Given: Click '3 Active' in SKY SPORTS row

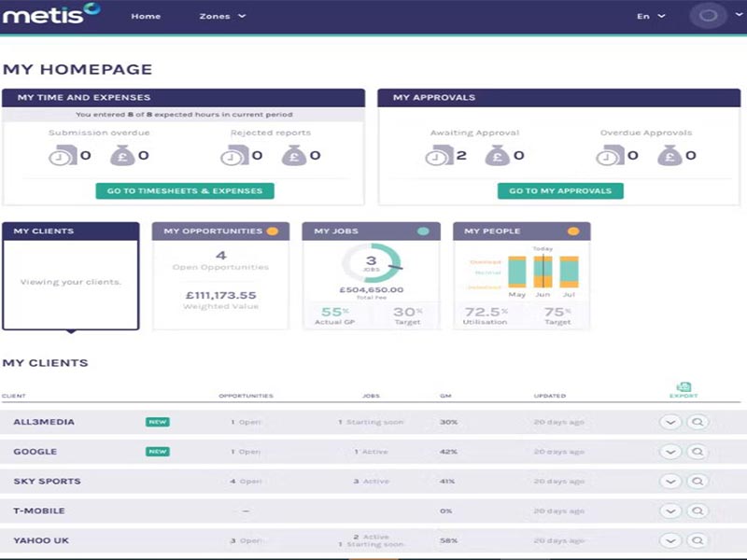Looking at the screenshot, I should coord(371,482).
